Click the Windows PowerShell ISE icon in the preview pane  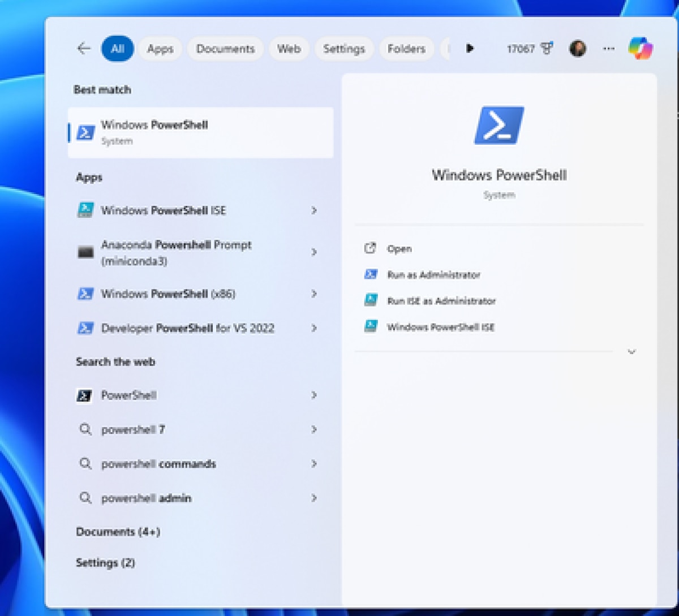pyautogui.click(x=371, y=327)
